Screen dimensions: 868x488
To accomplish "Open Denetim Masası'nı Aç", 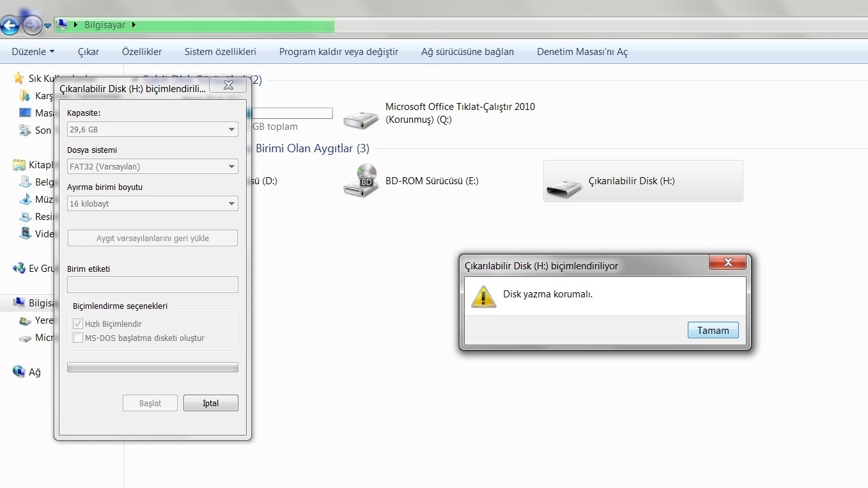I will [582, 52].
